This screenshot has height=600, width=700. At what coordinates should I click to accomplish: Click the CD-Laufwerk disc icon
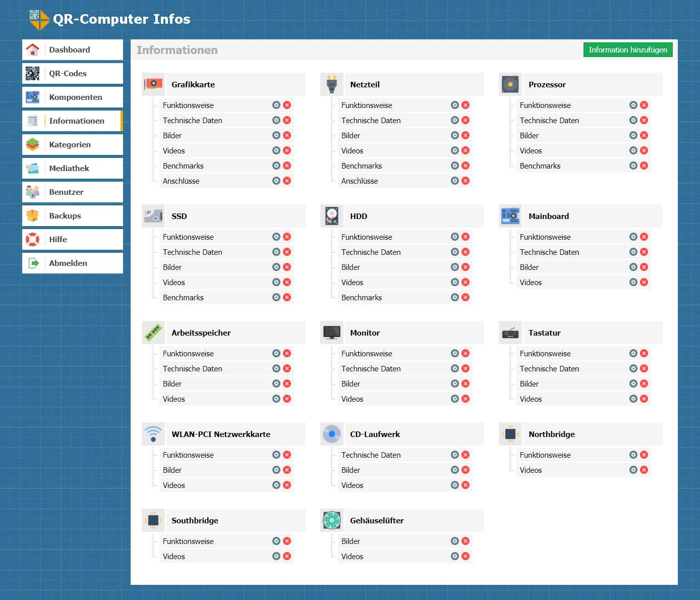point(332,434)
